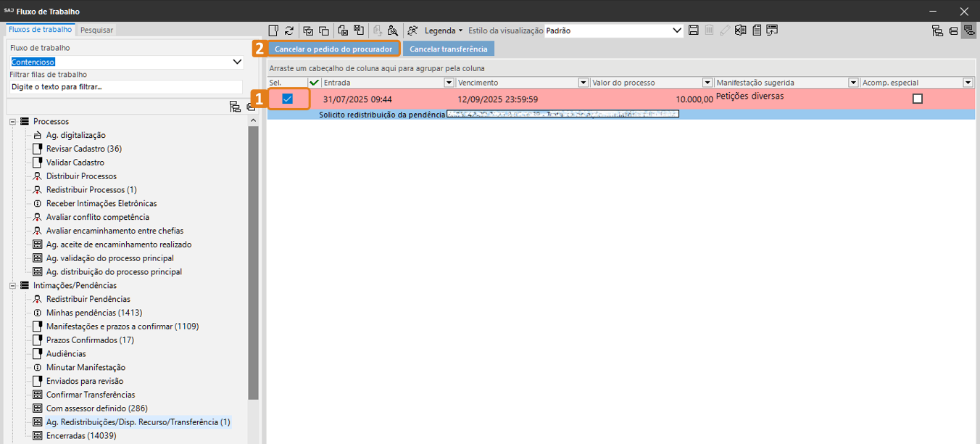This screenshot has width=980, height=444.
Task: Click Cancelar o pedido do procurador button
Action: pos(333,49)
